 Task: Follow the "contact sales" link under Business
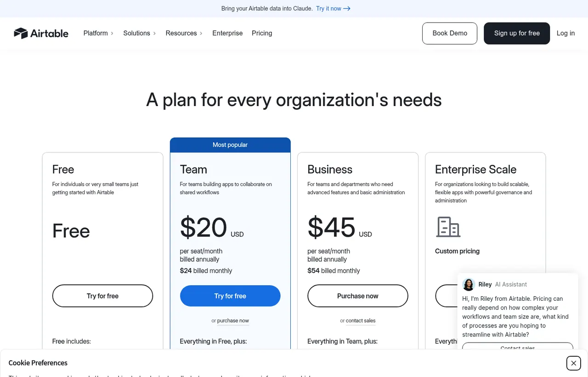(x=361, y=321)
